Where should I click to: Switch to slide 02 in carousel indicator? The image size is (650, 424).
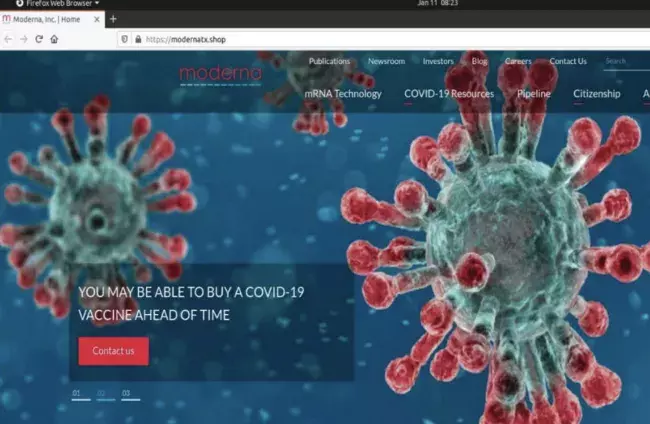(x=102, y=394)
